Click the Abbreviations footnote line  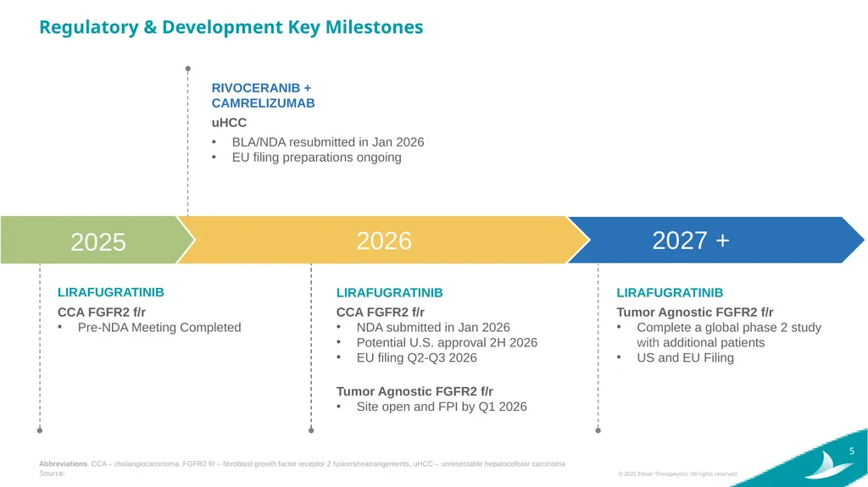coord(303,464)
